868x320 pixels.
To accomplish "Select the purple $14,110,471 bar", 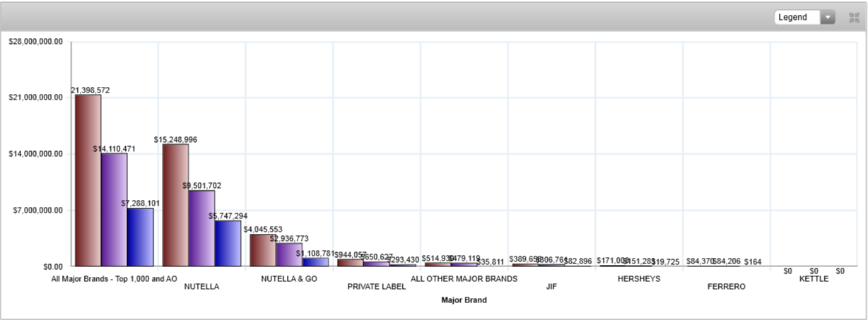I will pyautogui.click(x=114, y=209).
